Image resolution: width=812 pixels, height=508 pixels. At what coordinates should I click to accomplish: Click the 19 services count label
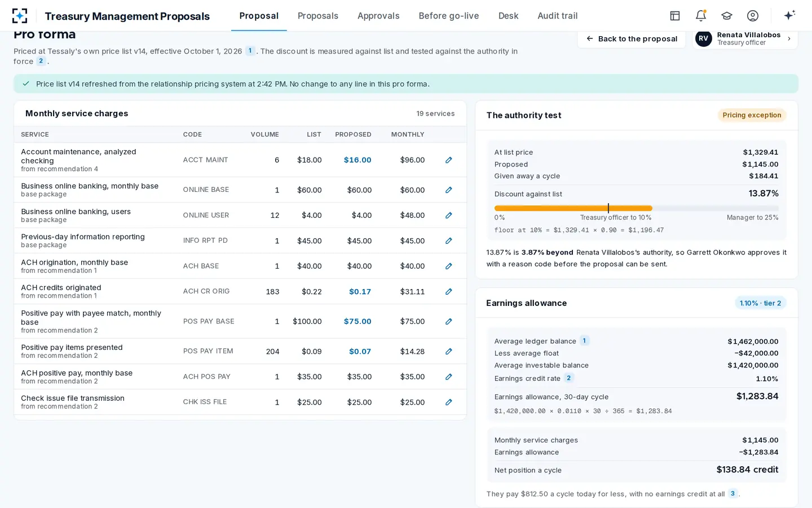435,113
